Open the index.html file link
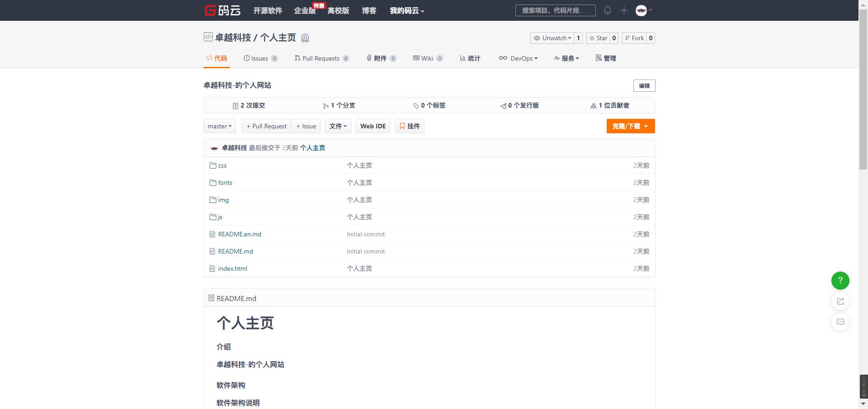 coord(232,268)
